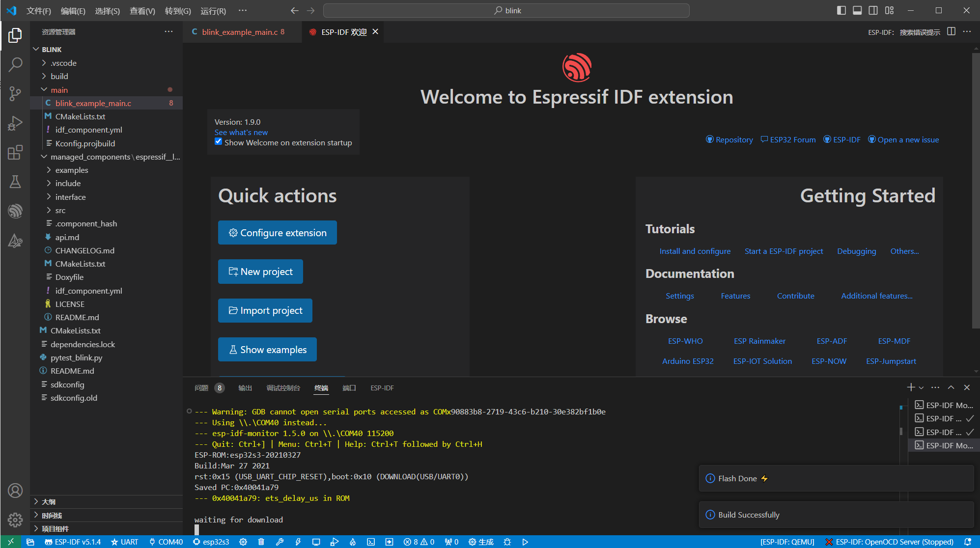Expand the 时间线 timeline section
The image size is (980, 548).
(x=106, y=515)
